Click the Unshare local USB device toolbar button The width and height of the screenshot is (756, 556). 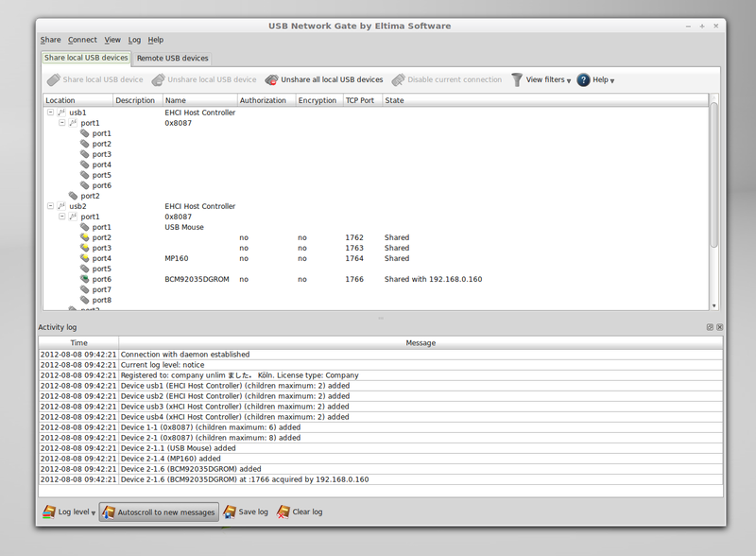click(204, 79)
